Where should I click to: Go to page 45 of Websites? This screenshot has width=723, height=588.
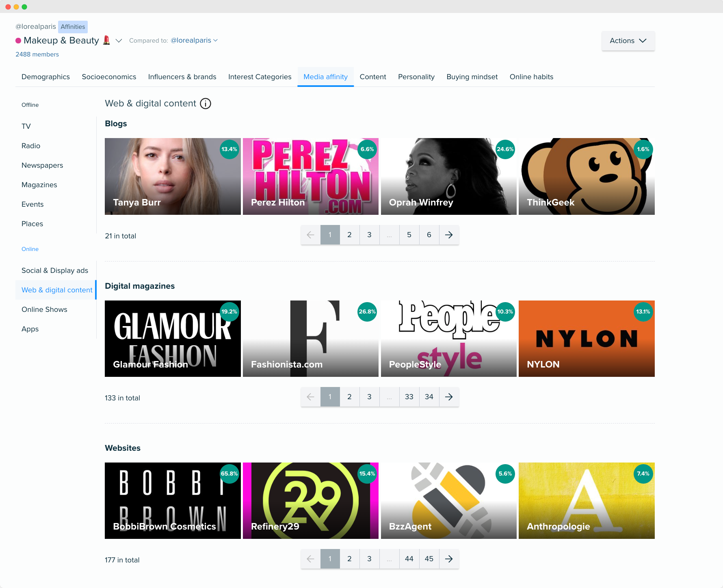tap(429, 559)
